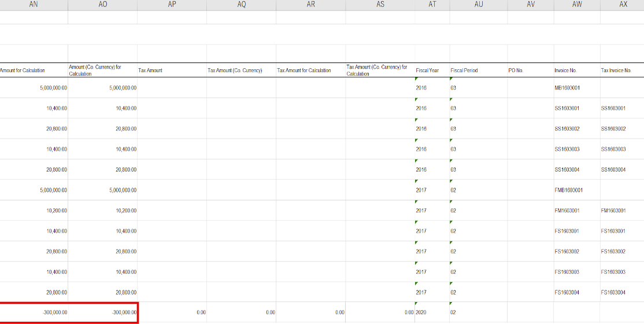Select SS1603001 in the Tax Invoice No. column

[x=622, y=108]
